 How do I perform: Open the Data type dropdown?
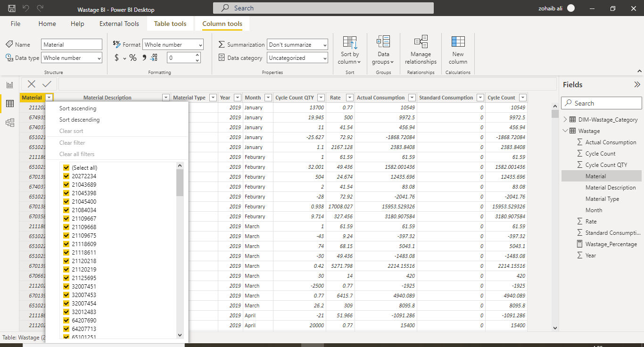(72, 58)
